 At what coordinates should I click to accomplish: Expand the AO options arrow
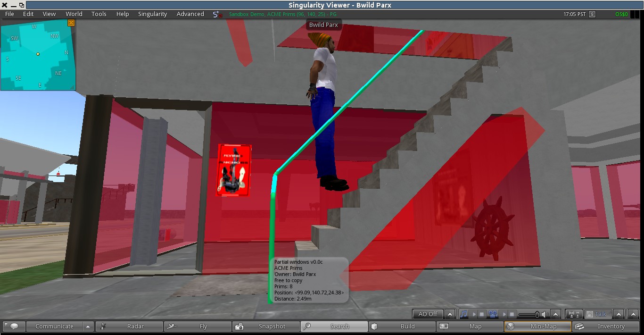tap(450, 314)
